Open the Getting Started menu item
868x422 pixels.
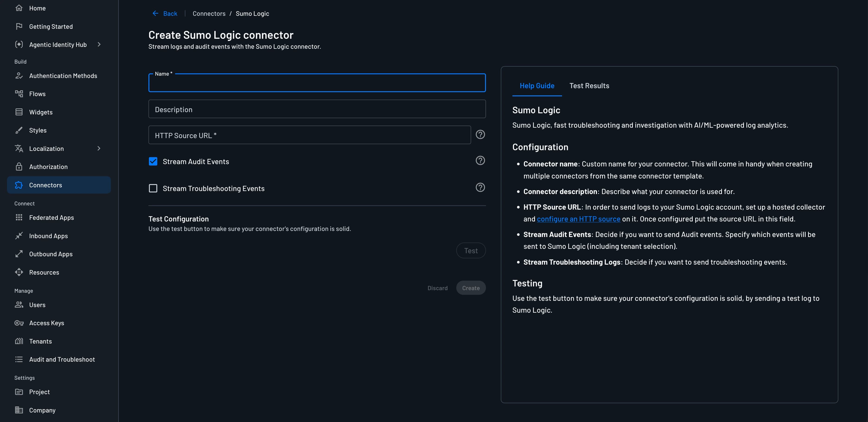point(59,26)
